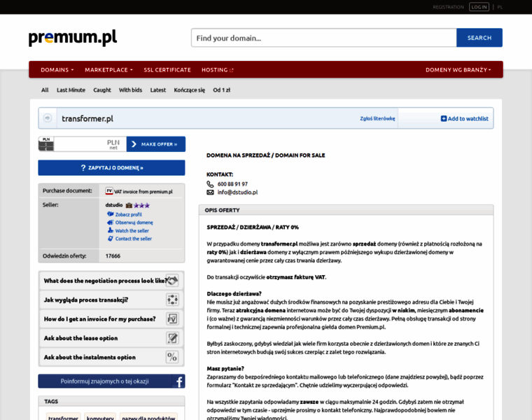Click the 600 88 91 97 phone number

tap(232, 184)
